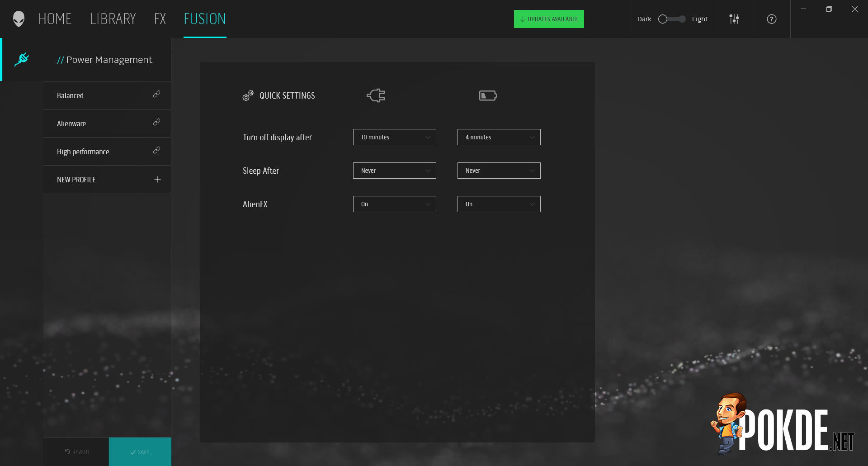Open the settings sliders icon
This screenshot has height=466, width=868.
[x=734, y=19]
